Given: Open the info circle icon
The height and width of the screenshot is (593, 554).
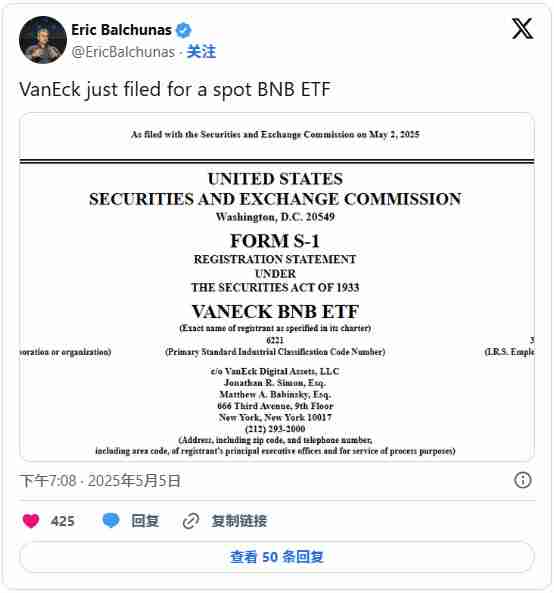Looking at the screenshot, I should pyautogui.click(x=523, y=480).
